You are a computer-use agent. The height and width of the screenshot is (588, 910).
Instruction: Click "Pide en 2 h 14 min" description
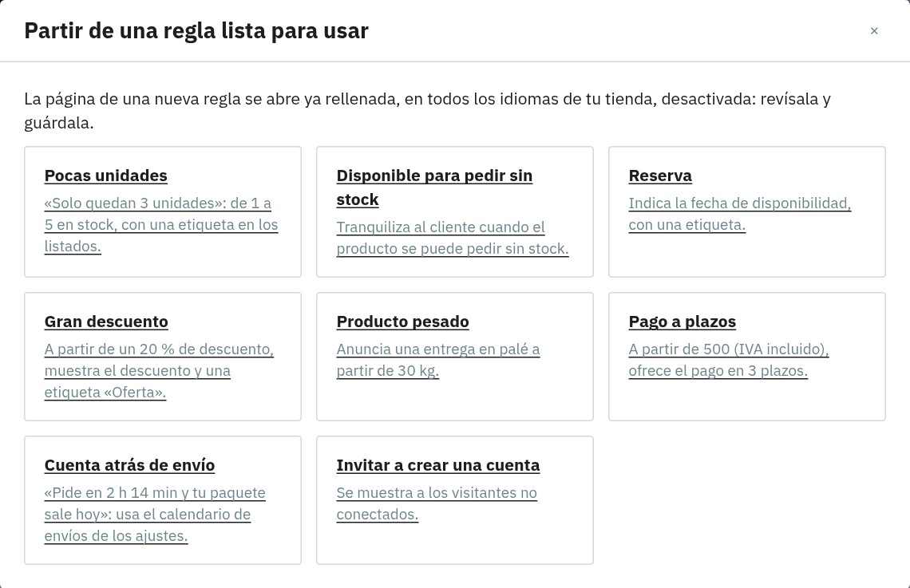155,515
